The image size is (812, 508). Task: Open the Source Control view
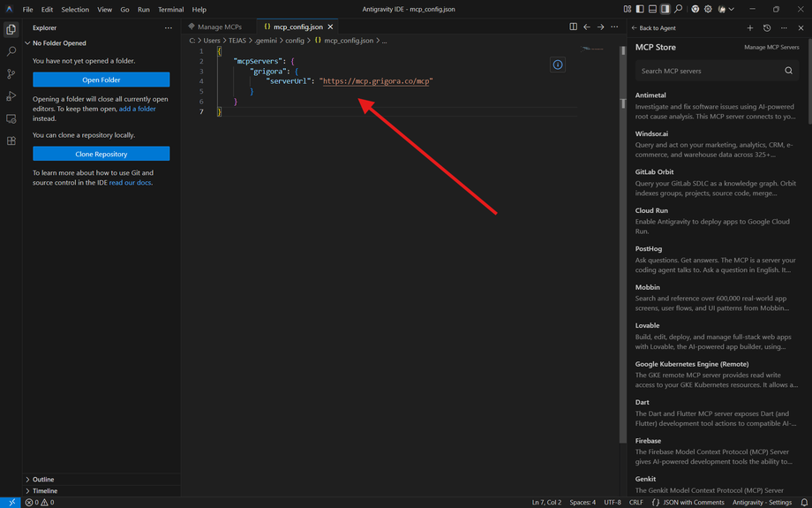11,74
